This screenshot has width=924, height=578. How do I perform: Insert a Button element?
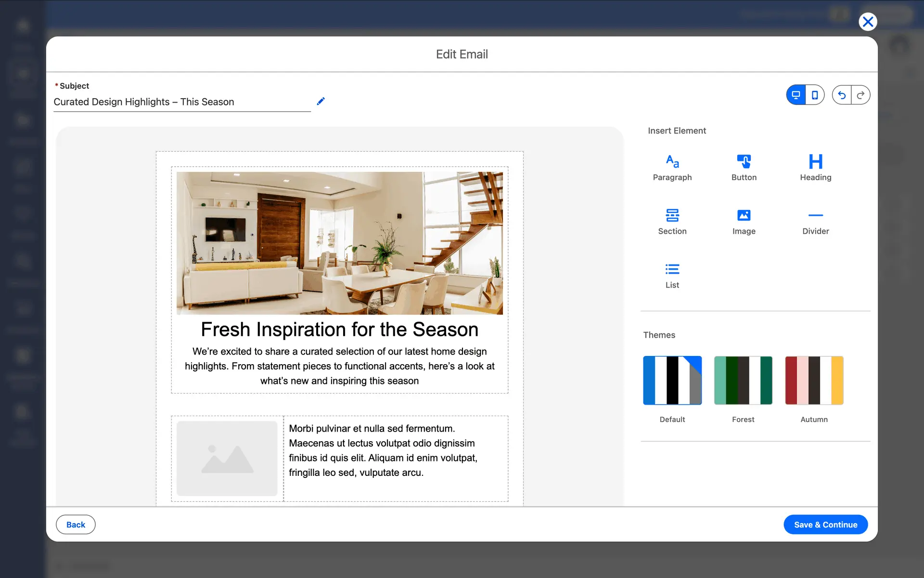pos(744,167)
